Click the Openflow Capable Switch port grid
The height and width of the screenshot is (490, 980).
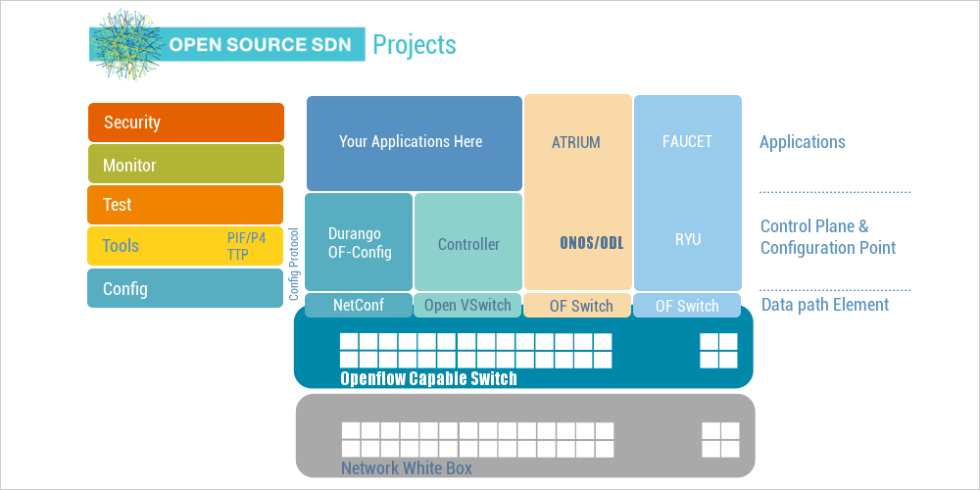(475, 351)
